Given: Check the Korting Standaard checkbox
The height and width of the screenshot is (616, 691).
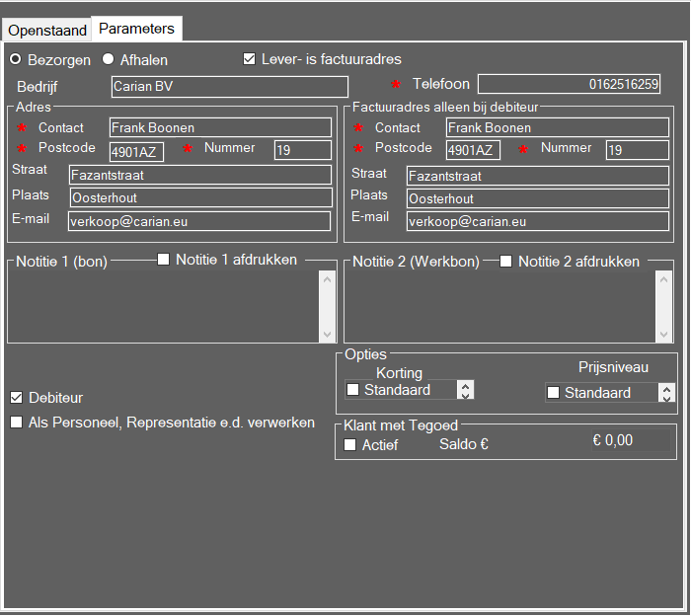Looking at the screenshot, I should pyautogui.click(x=352, y=390).
